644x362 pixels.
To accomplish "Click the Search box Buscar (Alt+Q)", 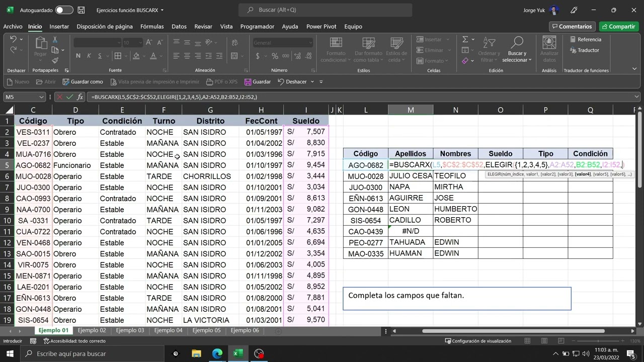I will 325,10.
